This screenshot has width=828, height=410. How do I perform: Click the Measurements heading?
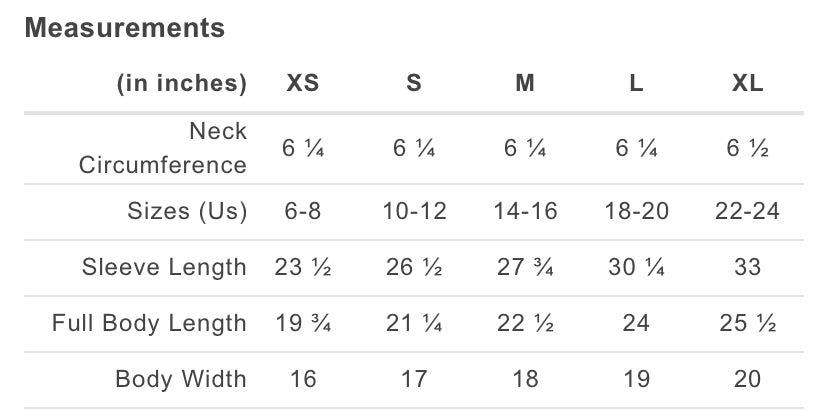(x=125, y=28)
